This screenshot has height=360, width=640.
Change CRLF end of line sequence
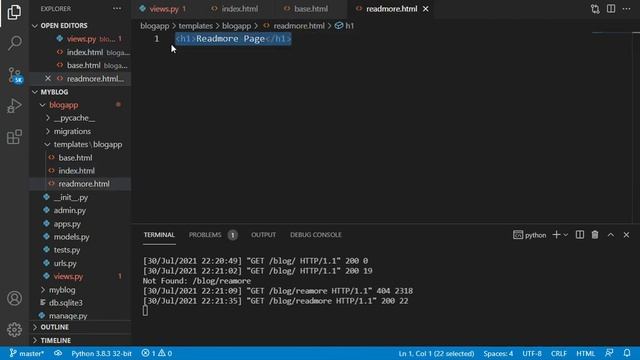[x=558, y=353]
